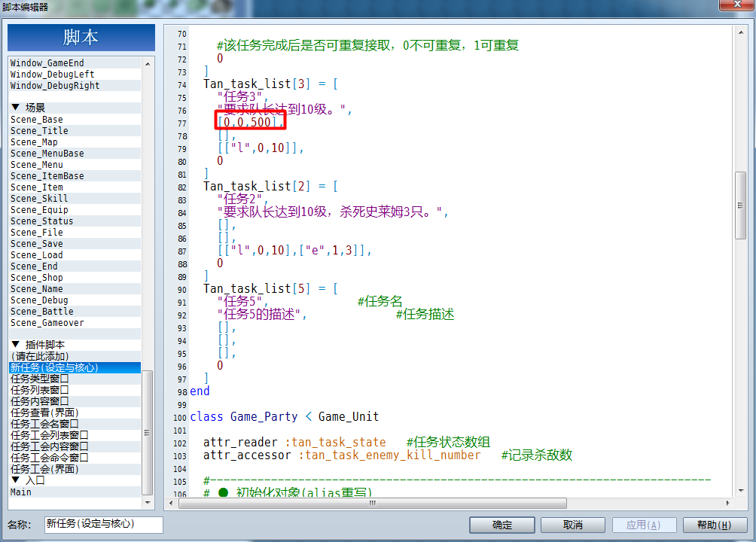Focus the 名称 script name field
This screenshot has height=542, width=756.
(x=104, y=524)
